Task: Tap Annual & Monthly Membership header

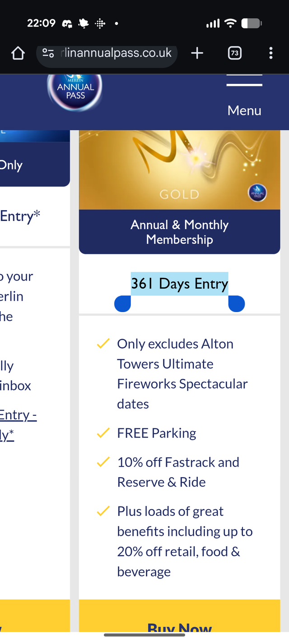Action: [x=179, y=232]
